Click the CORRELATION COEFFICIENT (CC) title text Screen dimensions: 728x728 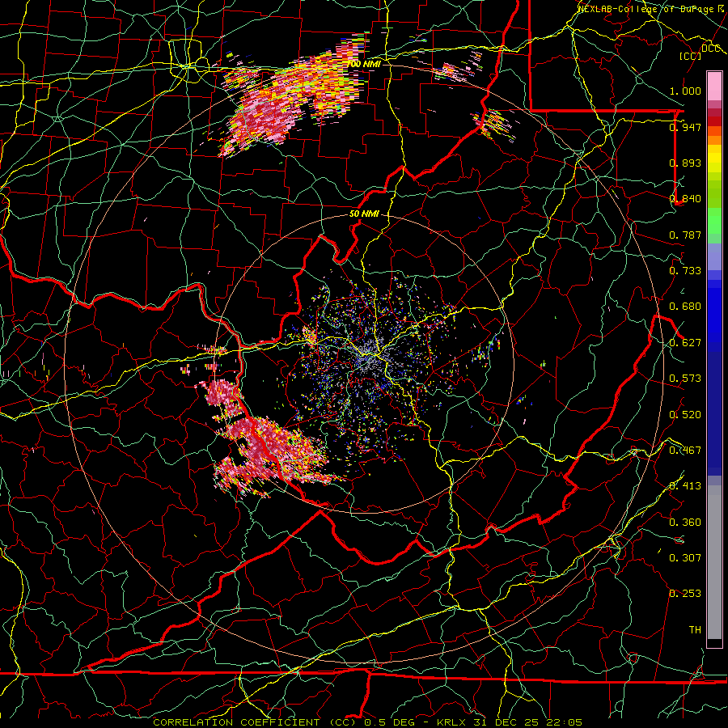(x=255, y=722)
